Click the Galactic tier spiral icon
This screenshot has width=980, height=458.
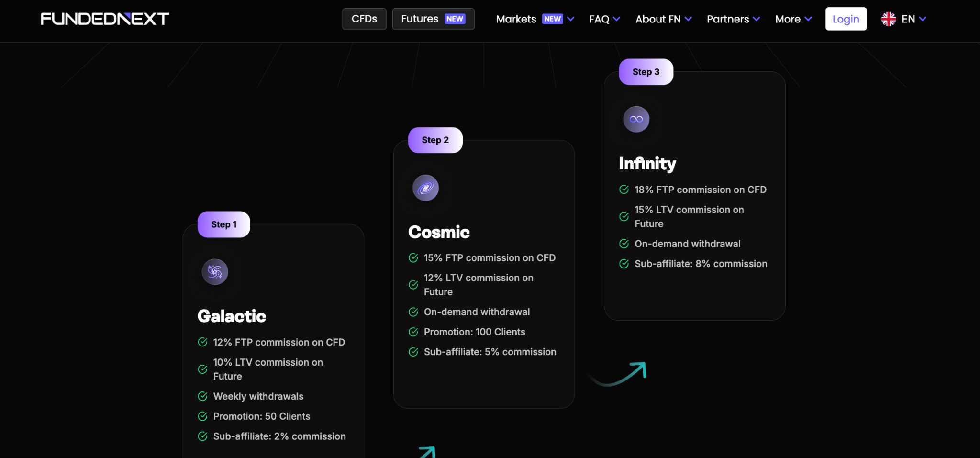(215, 272)
